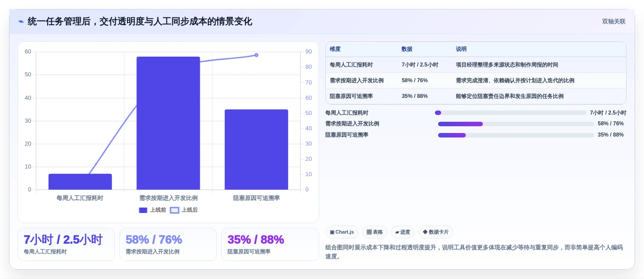Click the 上线后 legend color box
644x279 pixels.
pyautogui.click(x=175, y=210)
